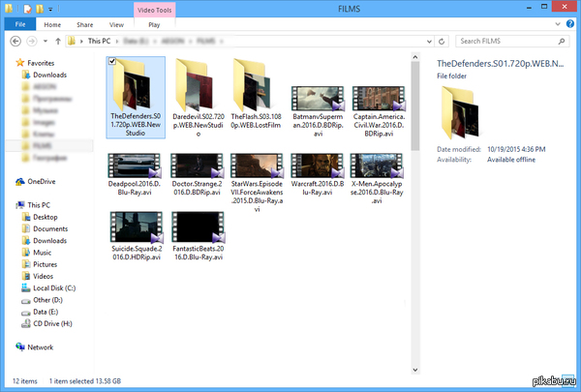581x392 pixels.
Task: Select the TheFlash.S03 folder
Action: pyautogui.click(x=256, y=93)
